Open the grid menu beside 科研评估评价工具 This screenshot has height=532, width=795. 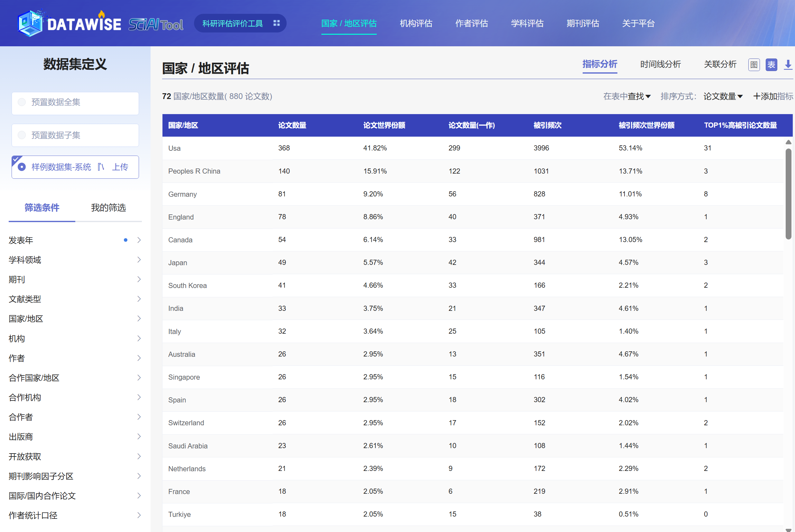tap(276, 23)
